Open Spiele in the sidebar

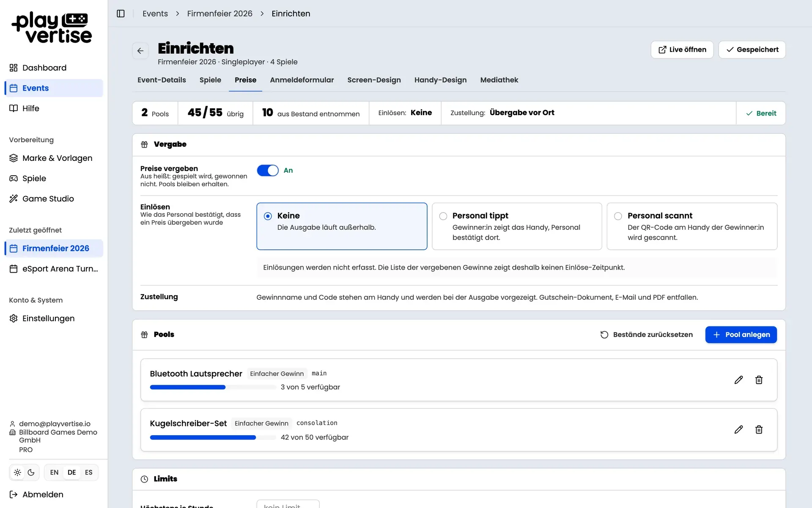[54, 178]
